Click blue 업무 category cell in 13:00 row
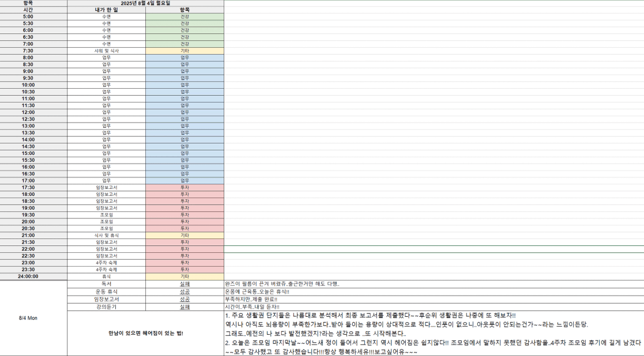This screenshot has height=356, width=644. (x=185, y=126)
